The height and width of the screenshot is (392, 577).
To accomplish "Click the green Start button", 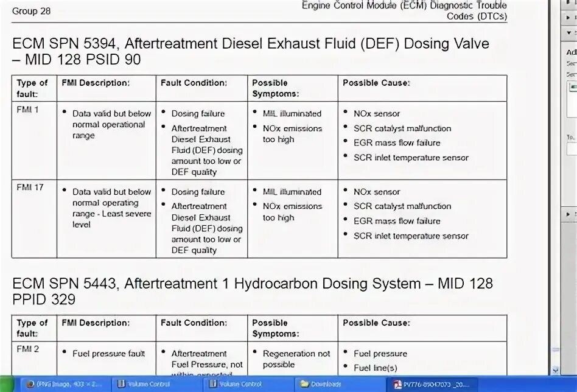I will (7, 384).
